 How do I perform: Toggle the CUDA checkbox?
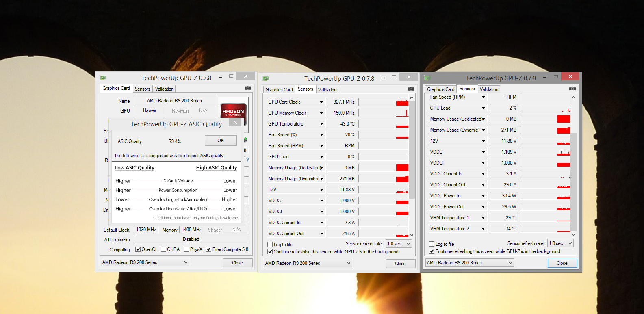(x=163, y=249)
